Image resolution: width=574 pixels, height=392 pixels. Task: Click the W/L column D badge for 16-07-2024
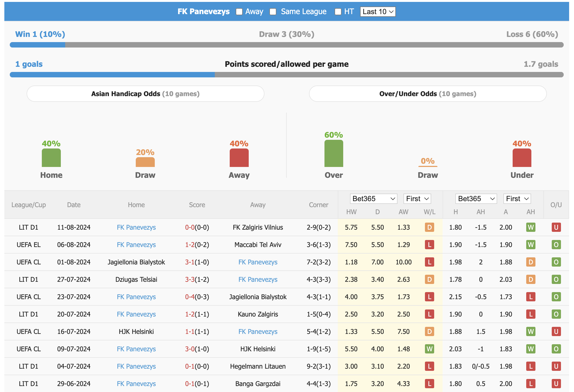(430, 331)
